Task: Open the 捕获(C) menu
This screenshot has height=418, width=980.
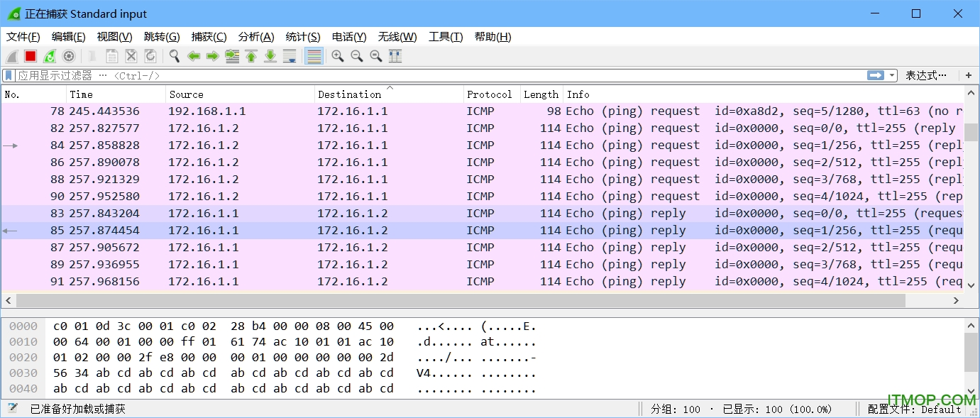Action: (209, 37)
